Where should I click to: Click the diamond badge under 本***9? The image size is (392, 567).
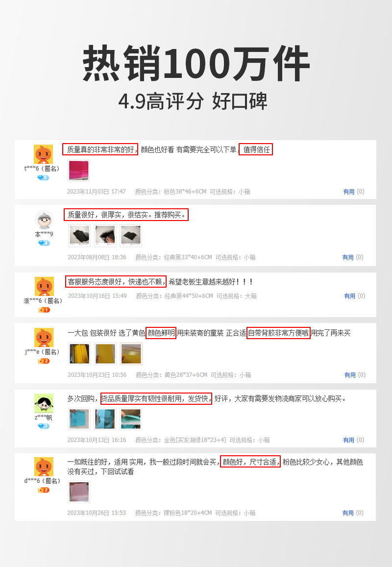point(44,243)
